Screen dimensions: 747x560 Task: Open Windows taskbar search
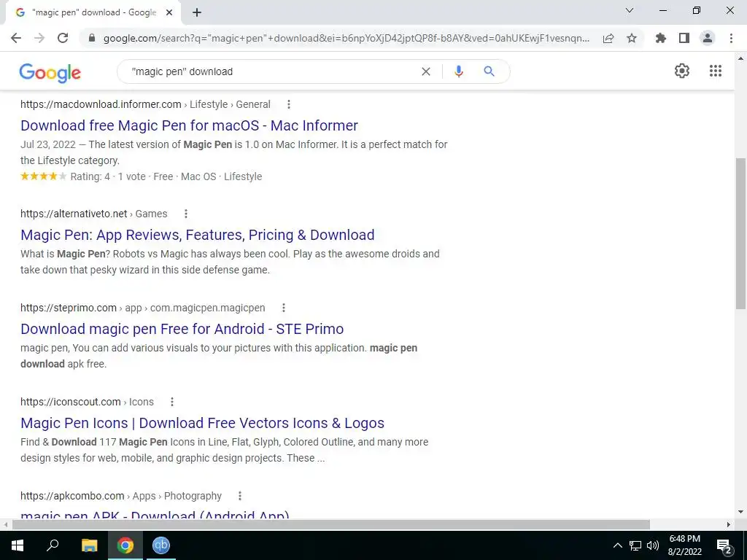click(53, 545)
